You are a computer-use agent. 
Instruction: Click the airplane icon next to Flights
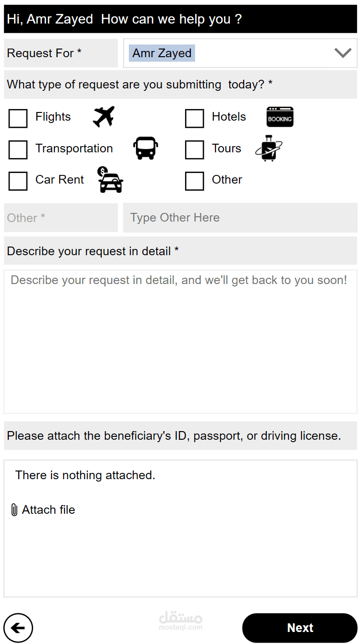click(103, 117)
